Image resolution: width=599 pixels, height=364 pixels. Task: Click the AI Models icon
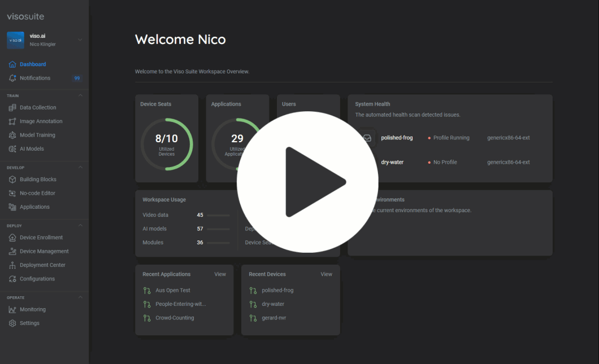[12, 149]
